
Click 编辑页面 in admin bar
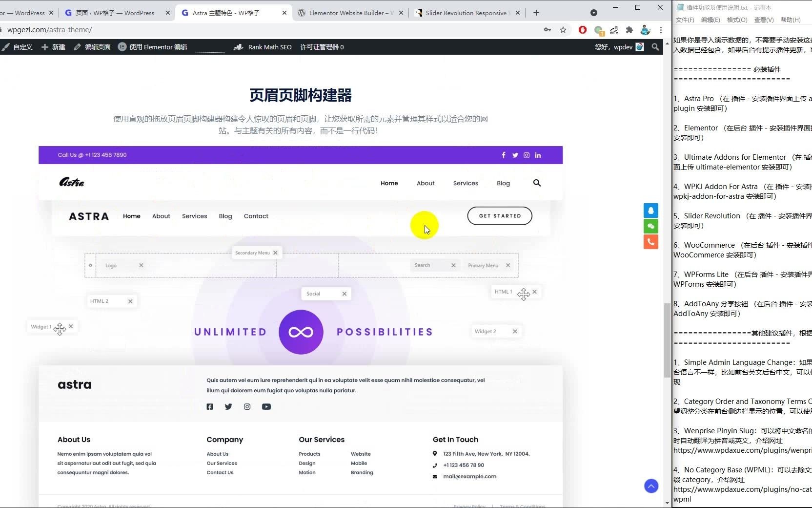coord(92,47)
